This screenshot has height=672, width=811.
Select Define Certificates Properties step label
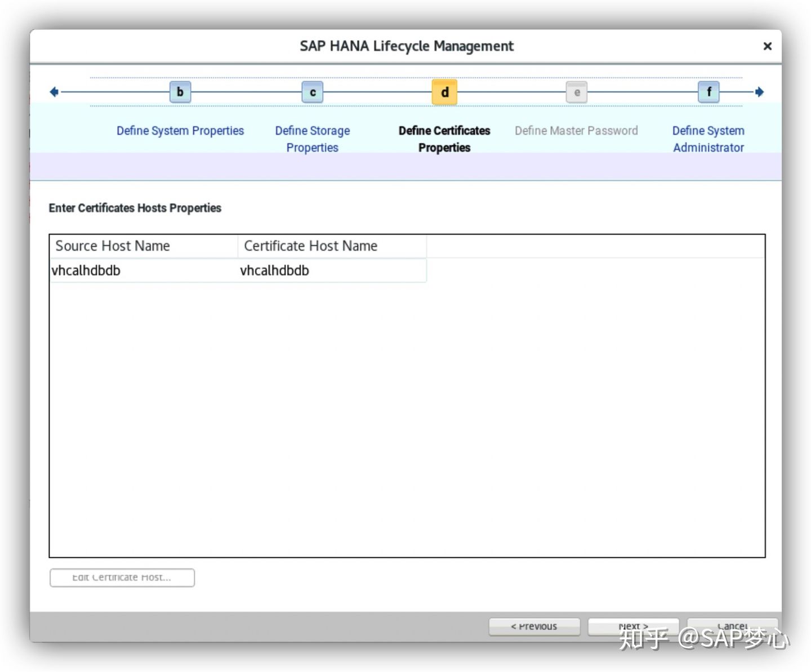click(444, 139)
